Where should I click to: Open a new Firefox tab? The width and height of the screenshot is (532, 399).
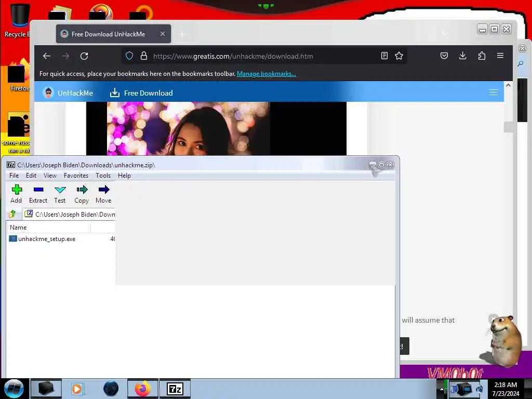(182, 34)
